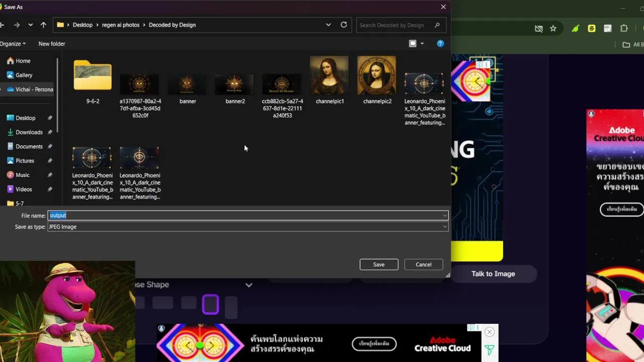Select Home in the sidebar
644x362 pixels.
pyautogui.click(x=19, y=61)
